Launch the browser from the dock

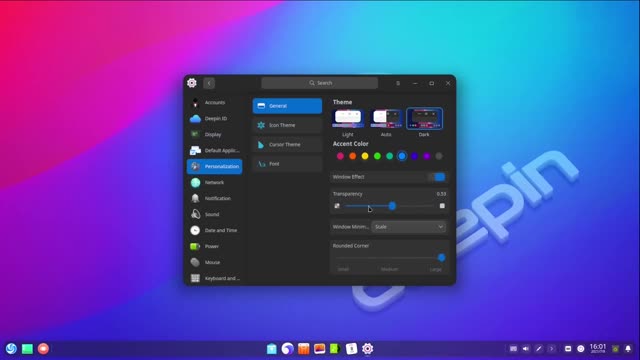point(287,349)
